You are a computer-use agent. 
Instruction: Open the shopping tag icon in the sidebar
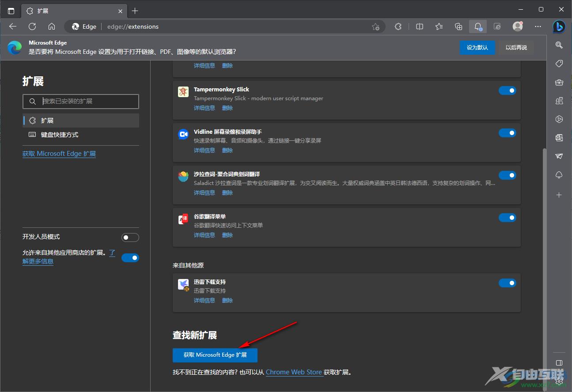click(559, 64)
